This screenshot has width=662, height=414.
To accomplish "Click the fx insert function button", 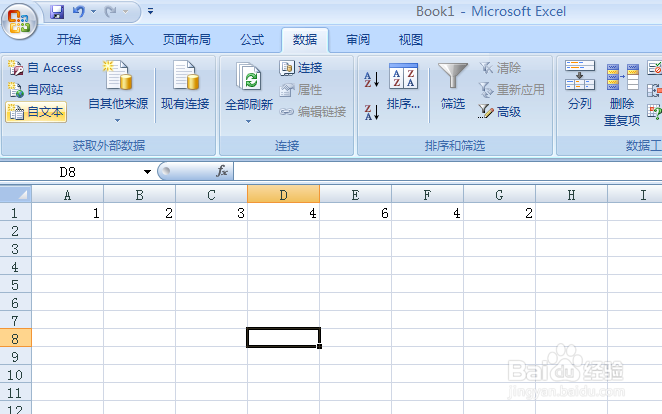I will [222, 171].
